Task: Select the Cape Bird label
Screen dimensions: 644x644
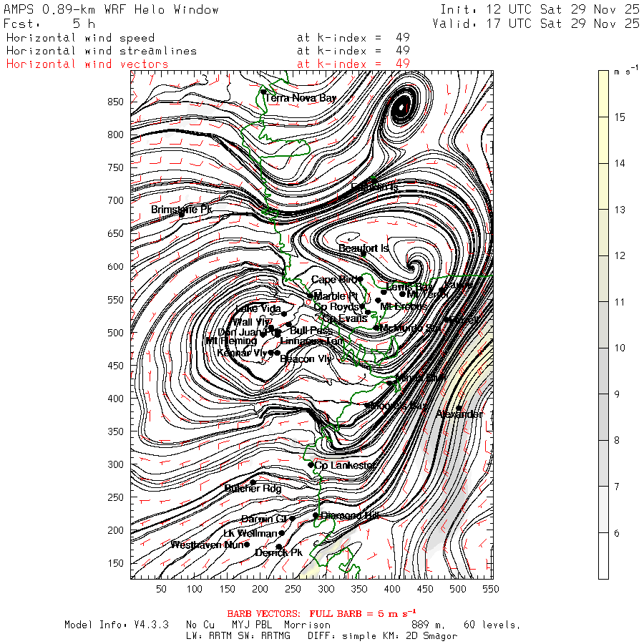Action: [x=334, y=279]
